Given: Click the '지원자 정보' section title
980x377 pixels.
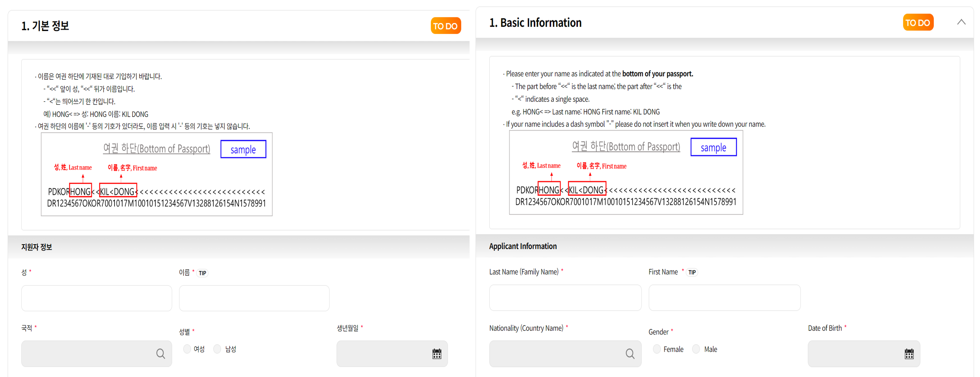Looking at the screenshot, I should [37, 247].
